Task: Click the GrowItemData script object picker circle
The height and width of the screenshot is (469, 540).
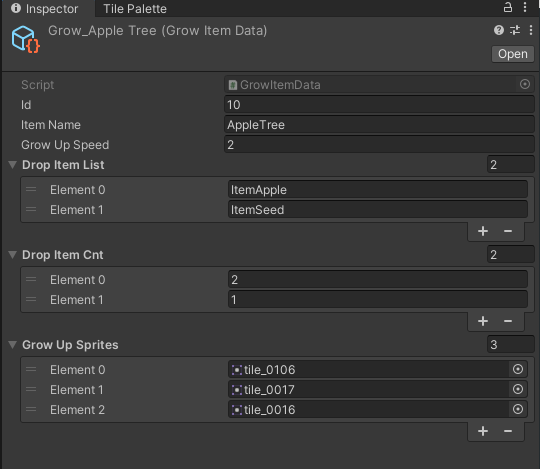Action: pyautogui.click(x=525, y=84)
